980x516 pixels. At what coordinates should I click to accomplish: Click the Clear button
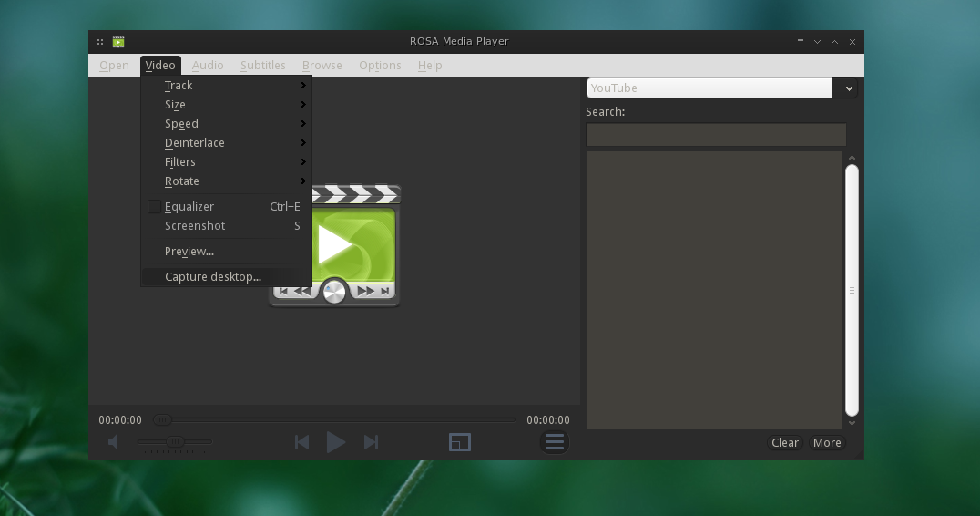pos(785,443)
